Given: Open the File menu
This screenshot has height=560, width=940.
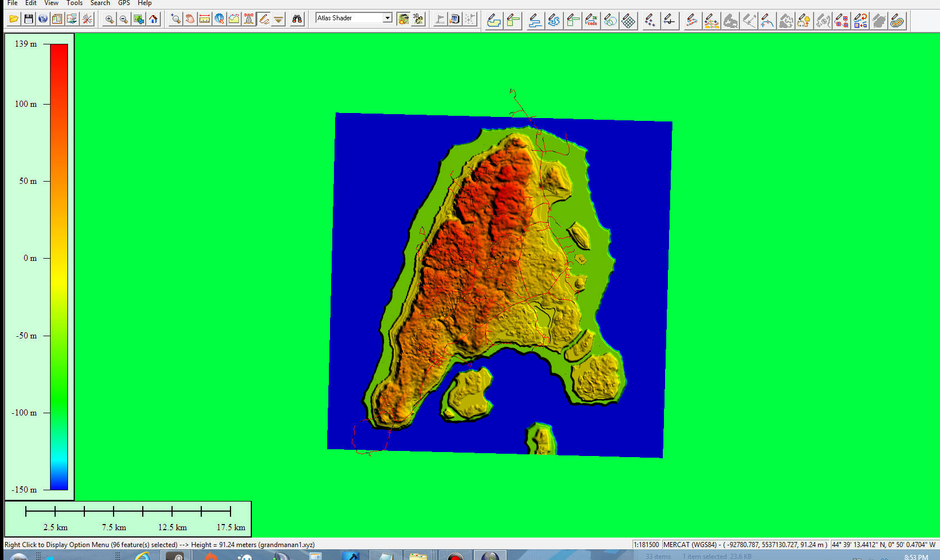Looking at the screenshot, I should pos(12,3).
